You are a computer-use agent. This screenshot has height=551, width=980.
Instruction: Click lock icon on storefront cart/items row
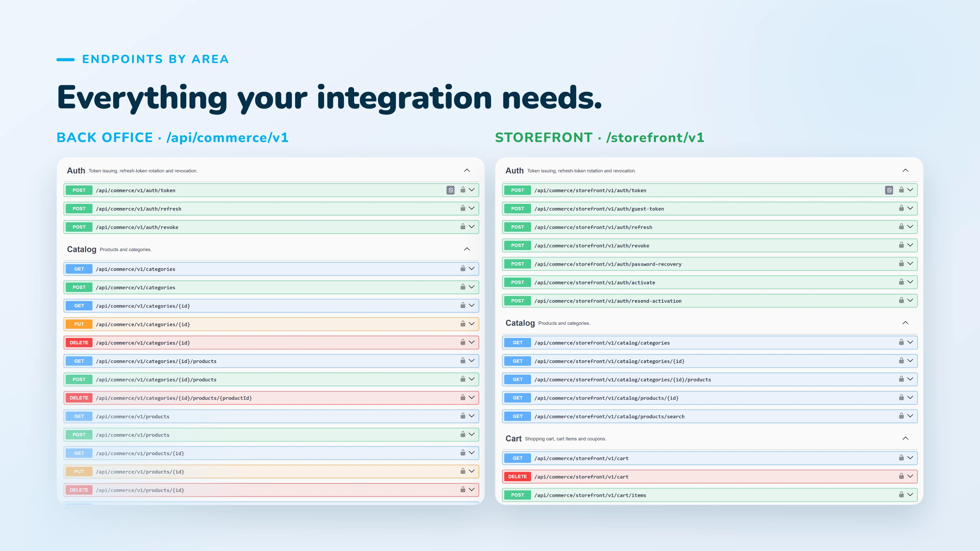coord(901,495)
